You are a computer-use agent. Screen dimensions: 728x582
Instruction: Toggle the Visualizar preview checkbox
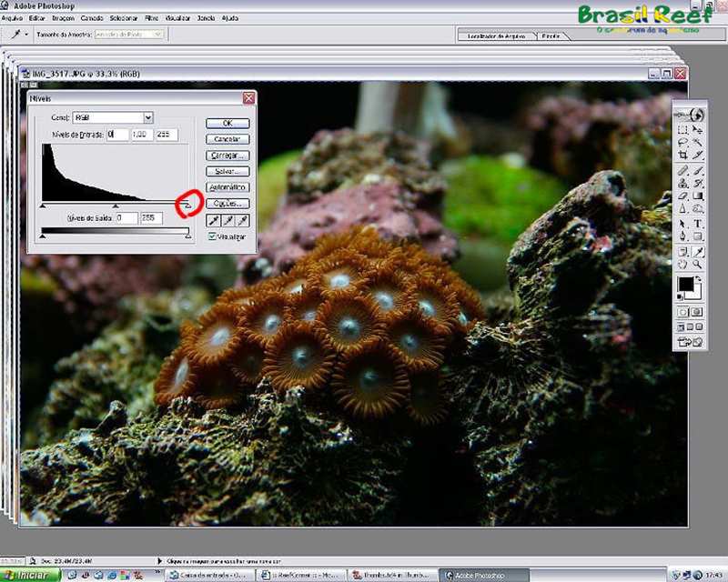pyautogui.click(x=212, y=236)
